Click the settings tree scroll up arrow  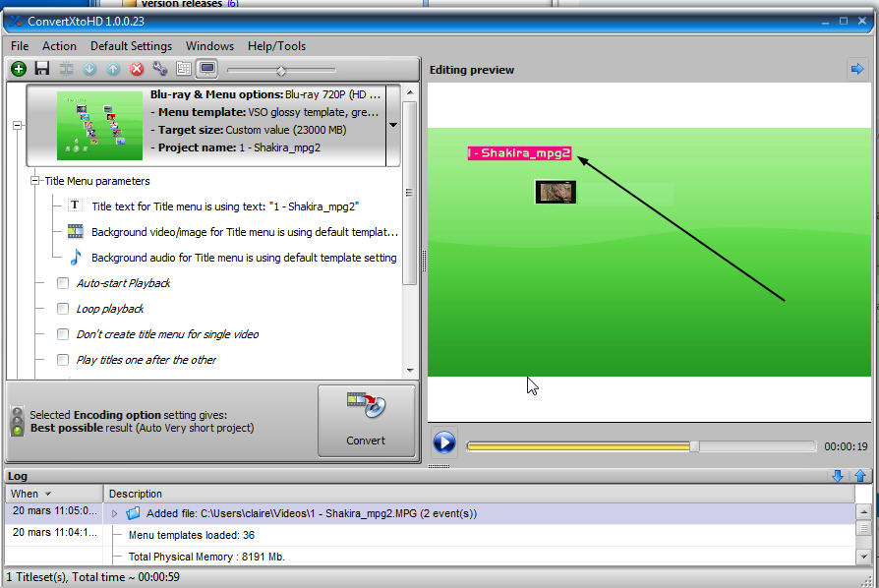tap(410, 92)
